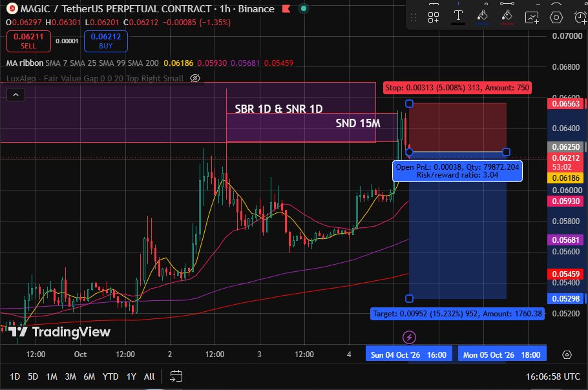Select the YTD date range
The width and height of the screenshot is (588, 390).
point(110,376)
